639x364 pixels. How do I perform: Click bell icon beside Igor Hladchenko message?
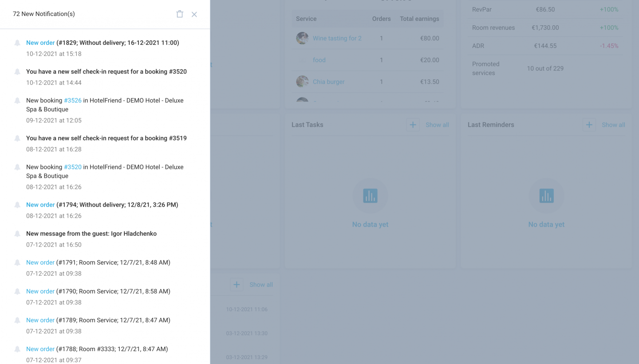tap(17, 234)
